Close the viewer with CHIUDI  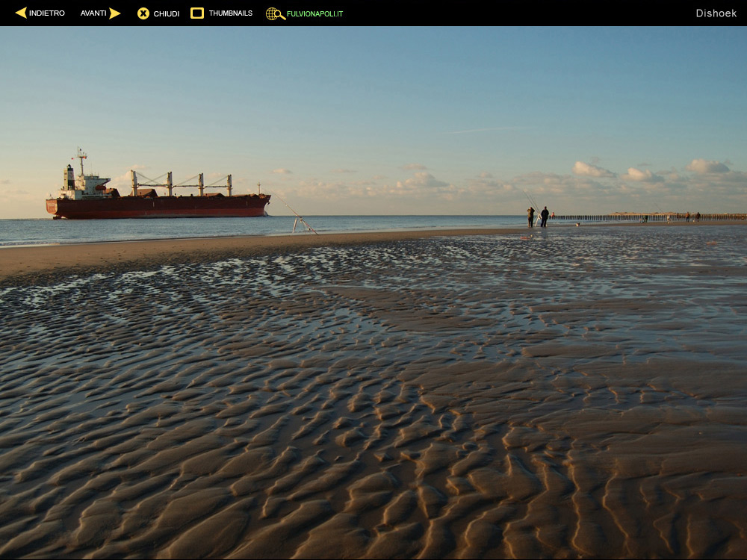(x=167, y=13)
